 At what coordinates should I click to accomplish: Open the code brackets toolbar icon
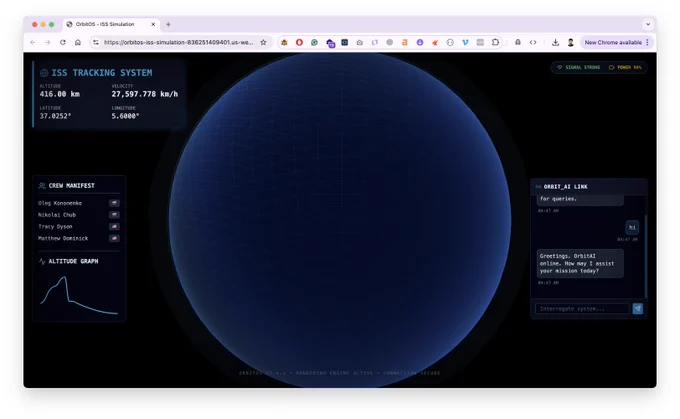point(533,42)
